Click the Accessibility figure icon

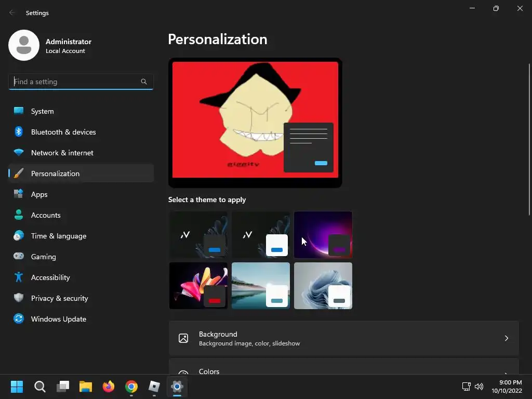tap(19, 277)
